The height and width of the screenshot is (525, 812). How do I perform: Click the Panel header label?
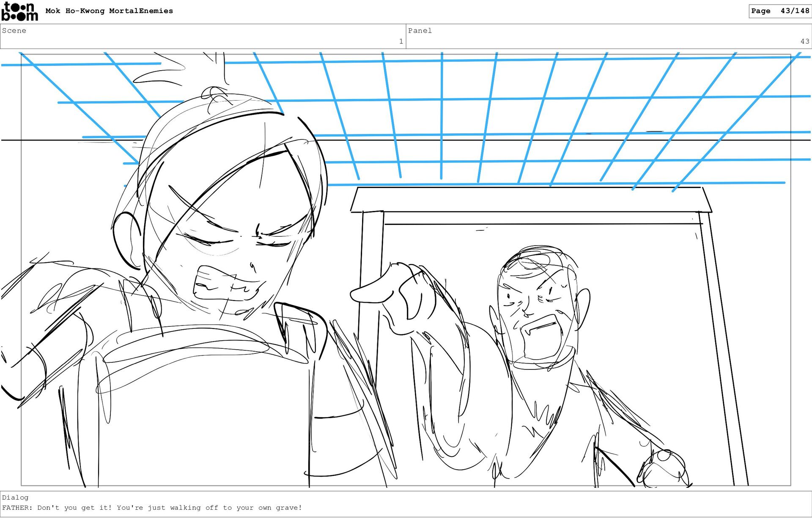(x=420, y=30)
